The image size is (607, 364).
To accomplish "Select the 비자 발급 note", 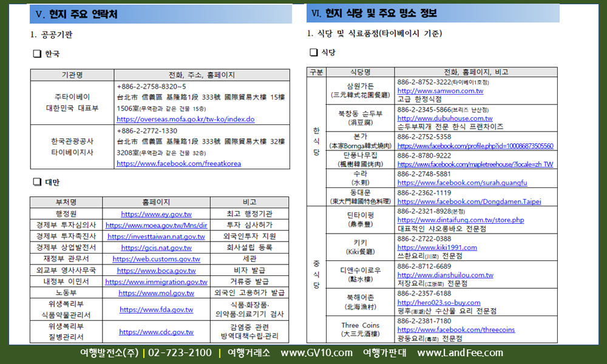I will tap(249, 271).
